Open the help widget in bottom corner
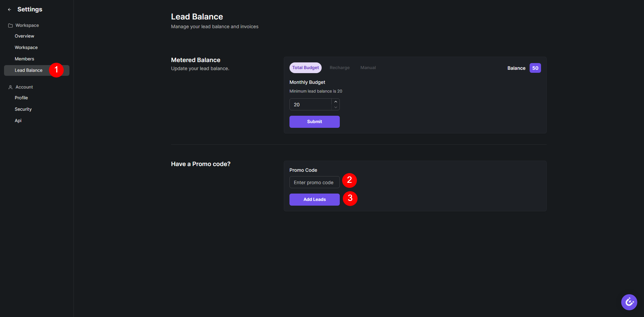This screenshot has width=644, height=317. click(629, 302)
